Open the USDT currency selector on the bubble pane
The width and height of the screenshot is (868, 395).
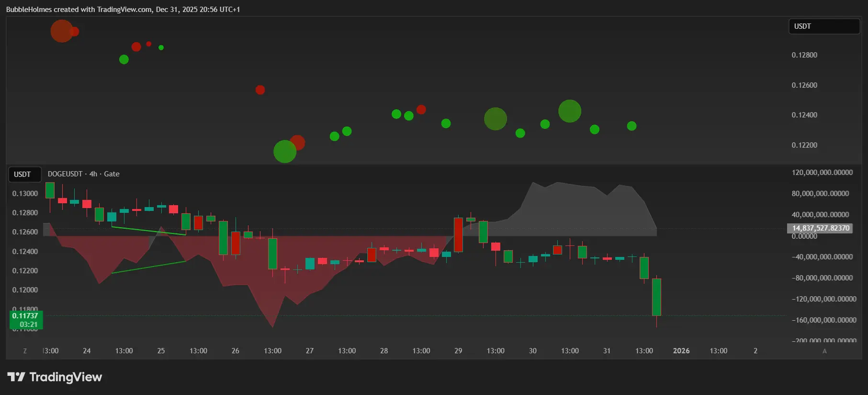[824, 26]
